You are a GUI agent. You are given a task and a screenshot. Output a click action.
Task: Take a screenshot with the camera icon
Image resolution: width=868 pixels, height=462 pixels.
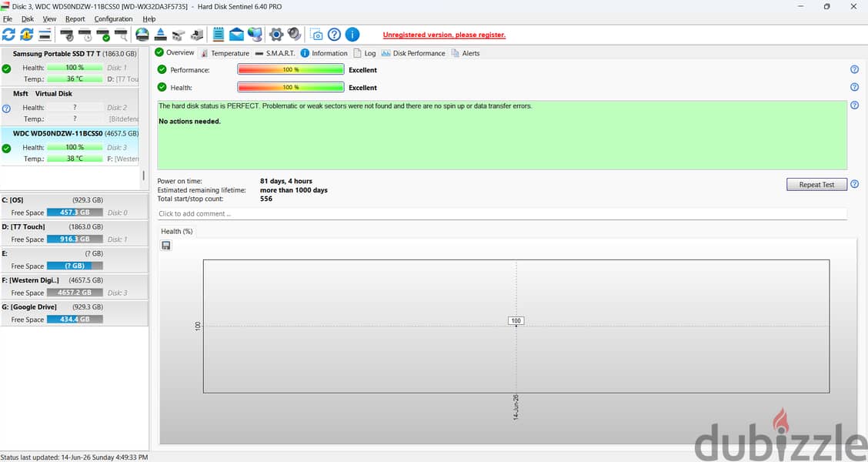pyautogui.click(x=316, y=35)
